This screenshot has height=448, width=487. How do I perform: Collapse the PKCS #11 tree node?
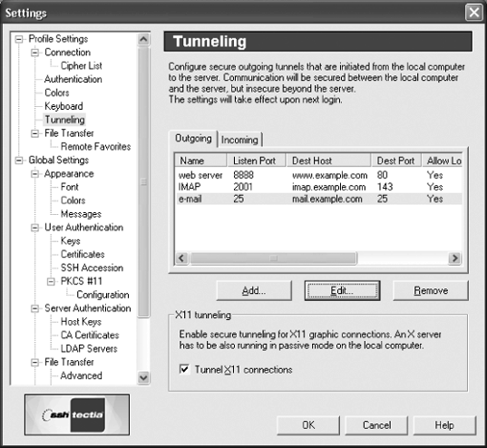click(51, 281)
